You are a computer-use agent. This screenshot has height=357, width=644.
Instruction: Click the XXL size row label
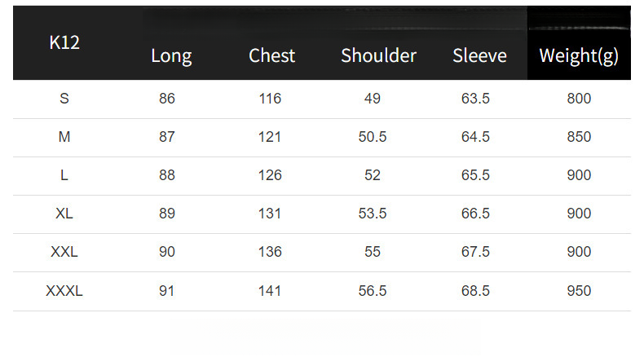64,252
